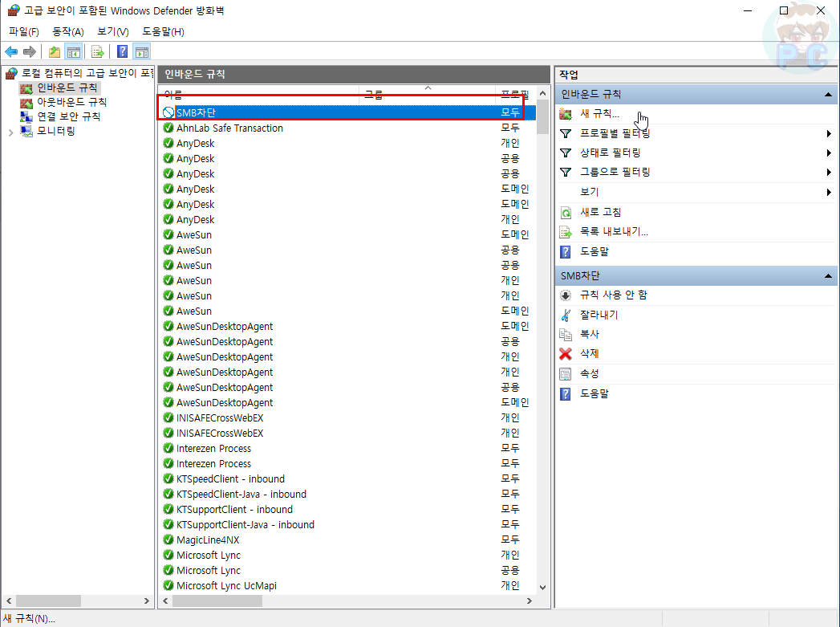The image size is (840, 627).
Task: Click the disable icon beside 규칙 사용 안 함
Action: click(x=565, y=295)
